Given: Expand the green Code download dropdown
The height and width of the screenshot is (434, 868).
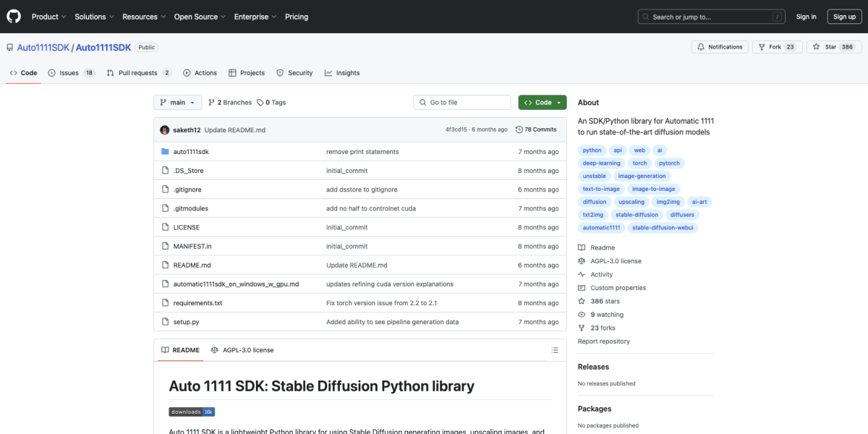Looking at the screenshot, I should click(542, 102).
